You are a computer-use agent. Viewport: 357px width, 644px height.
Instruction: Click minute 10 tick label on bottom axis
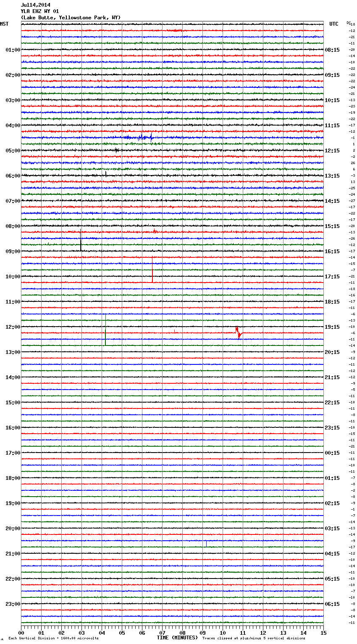[223, 633]
